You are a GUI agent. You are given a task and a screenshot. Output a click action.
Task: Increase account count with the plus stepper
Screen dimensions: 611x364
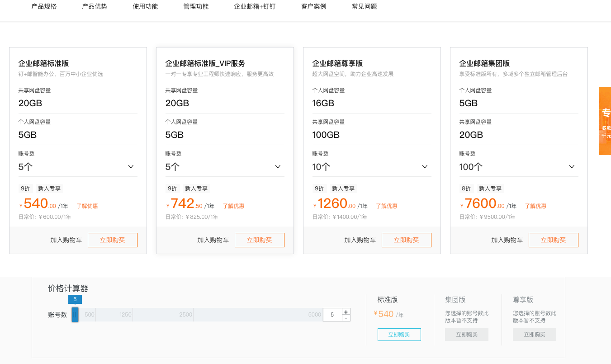[346, 312]
